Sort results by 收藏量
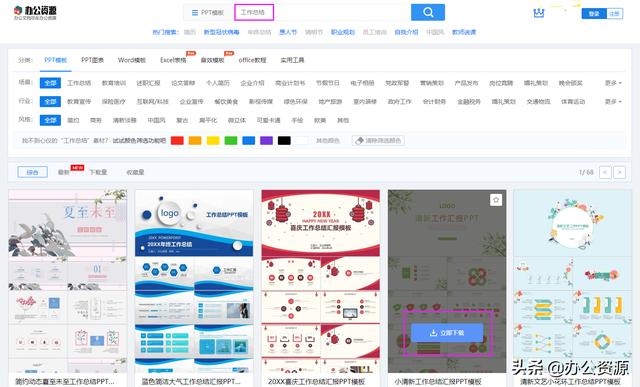The image size is (640, 387). coord(135,172)
